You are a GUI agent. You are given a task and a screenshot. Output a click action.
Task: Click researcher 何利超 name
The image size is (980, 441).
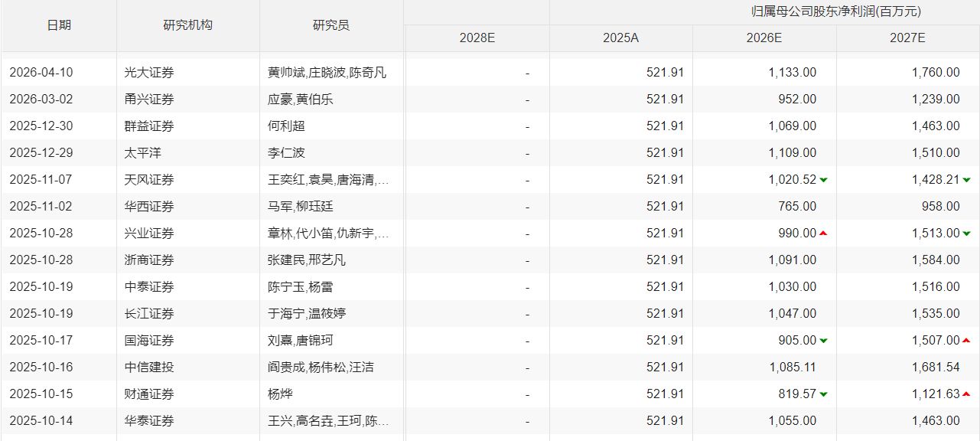click(x=285, y=126)
